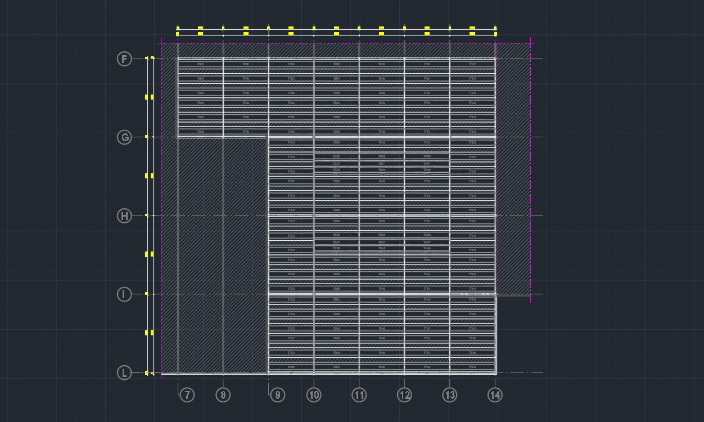The image size is (704, 422).
Task: Click the axis marker labeled H
Action: pos(124,215)
